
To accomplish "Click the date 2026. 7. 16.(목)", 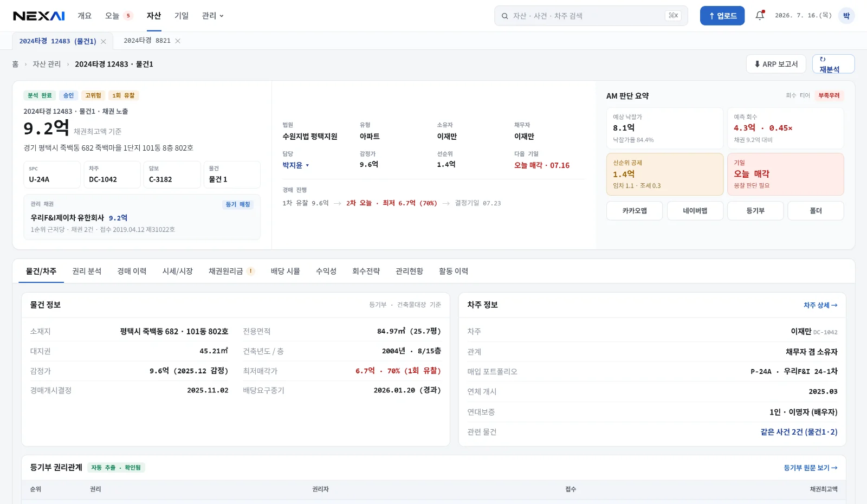I will tap(803, 16).
